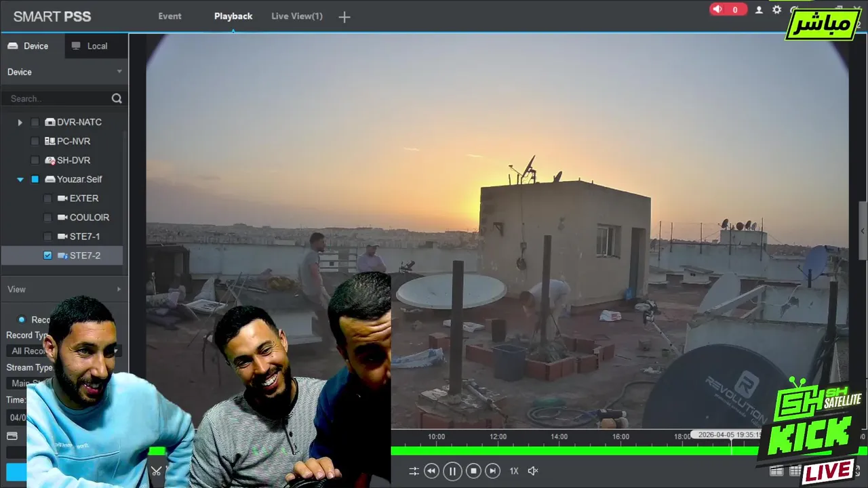Seek within the green recording bar

(x=574, y=450)
